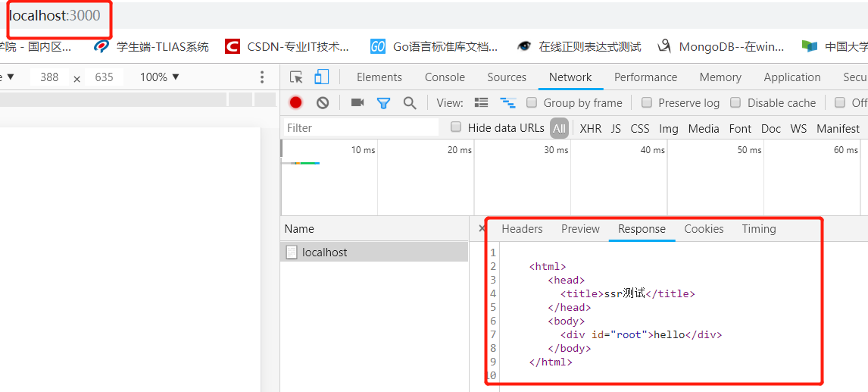Filter requests by XHR
Viewport: 868px width, 392px height.
point(590,129)
